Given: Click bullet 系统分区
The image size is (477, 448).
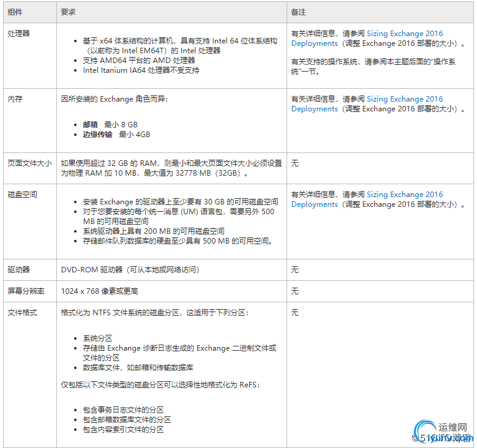Looking at the screenshot, I should point(97,338).
